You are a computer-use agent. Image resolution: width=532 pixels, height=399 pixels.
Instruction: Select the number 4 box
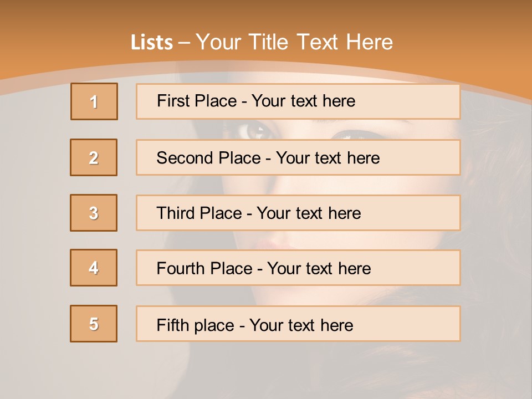click(x=94, y=268)
